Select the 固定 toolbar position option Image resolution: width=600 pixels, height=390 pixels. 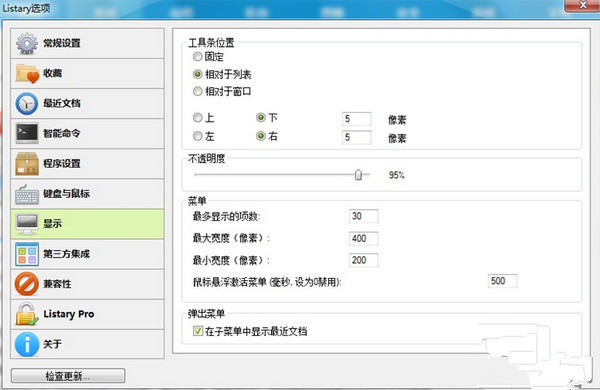pos(197,57)
